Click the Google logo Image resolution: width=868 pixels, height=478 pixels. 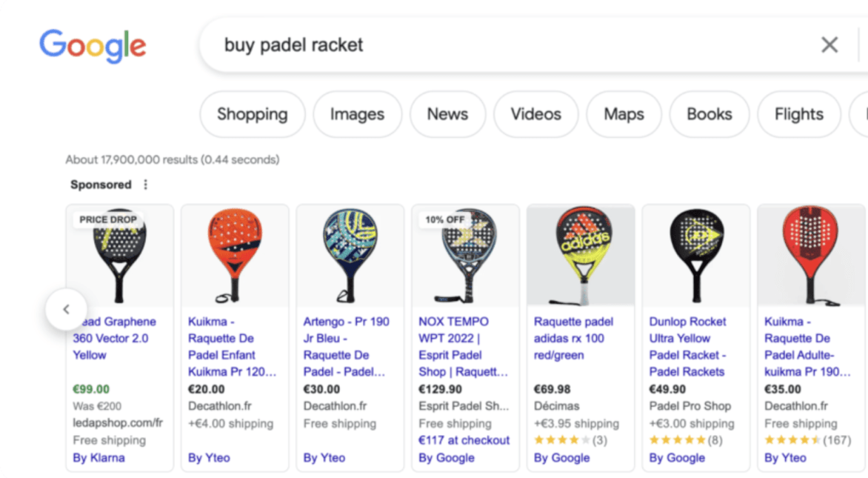coord(92,46)
